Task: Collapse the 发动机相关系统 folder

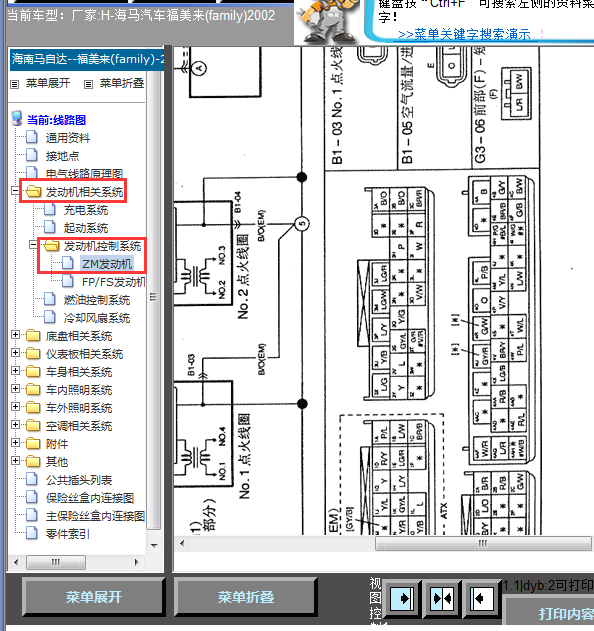Action: tap(15, 190)
